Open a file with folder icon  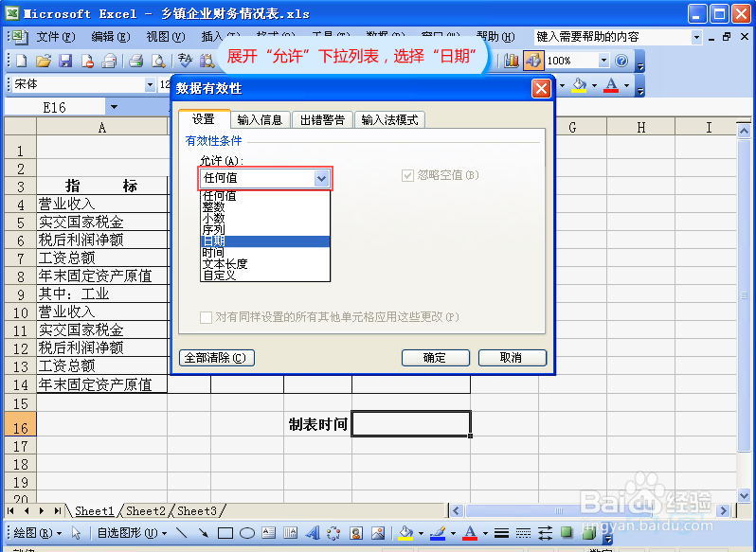pos(44,61)
